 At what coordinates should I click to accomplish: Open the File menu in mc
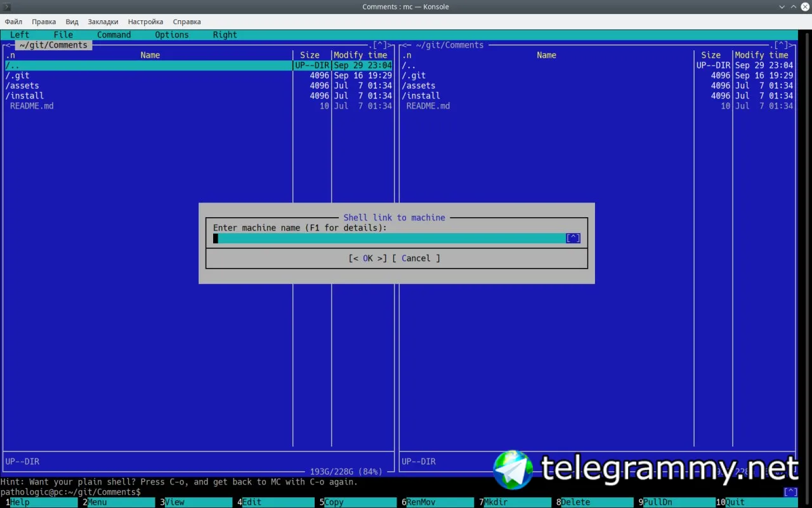pos(63,35)
